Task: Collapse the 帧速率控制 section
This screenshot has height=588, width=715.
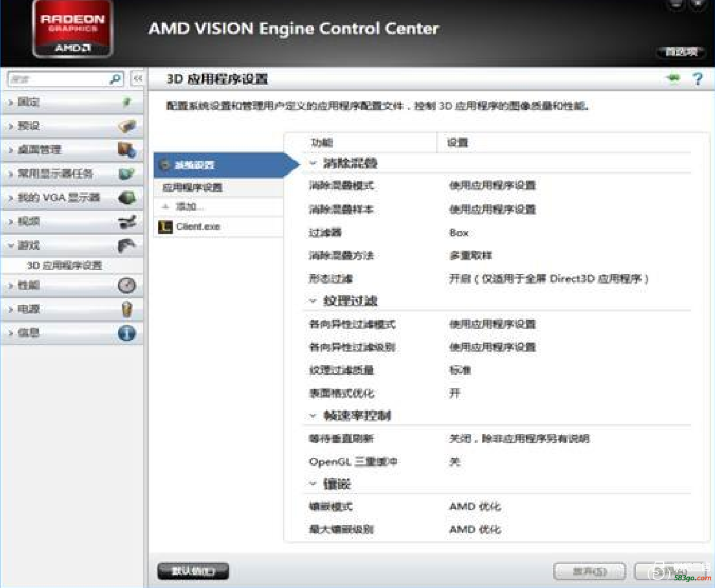Action: pyautogui.click(x=313, y=416)
